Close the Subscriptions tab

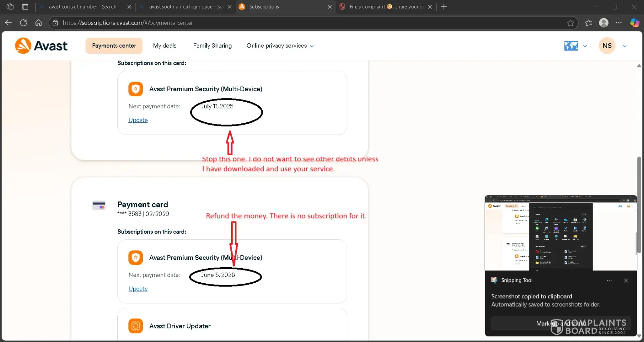330,7
